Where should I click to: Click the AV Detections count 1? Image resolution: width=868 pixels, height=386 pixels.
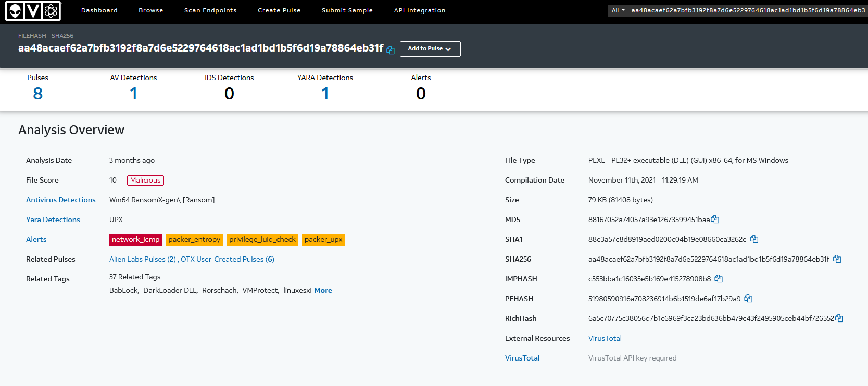click(x=134, y=94)
